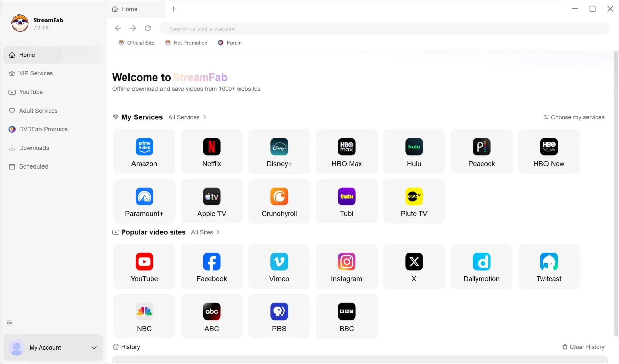
Task: Launch the Disney+ service
Action: [279, 152]
